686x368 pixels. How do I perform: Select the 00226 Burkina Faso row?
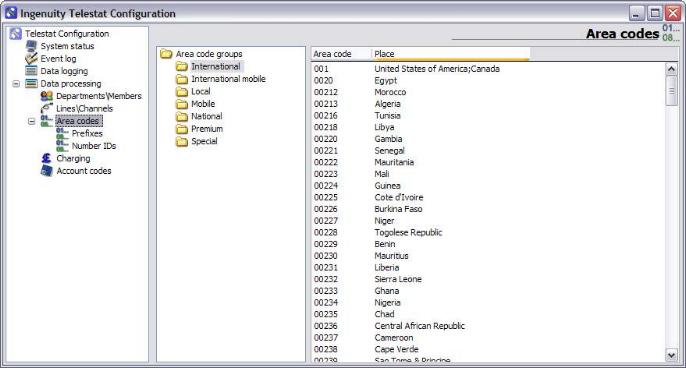(x=488, y=209)
